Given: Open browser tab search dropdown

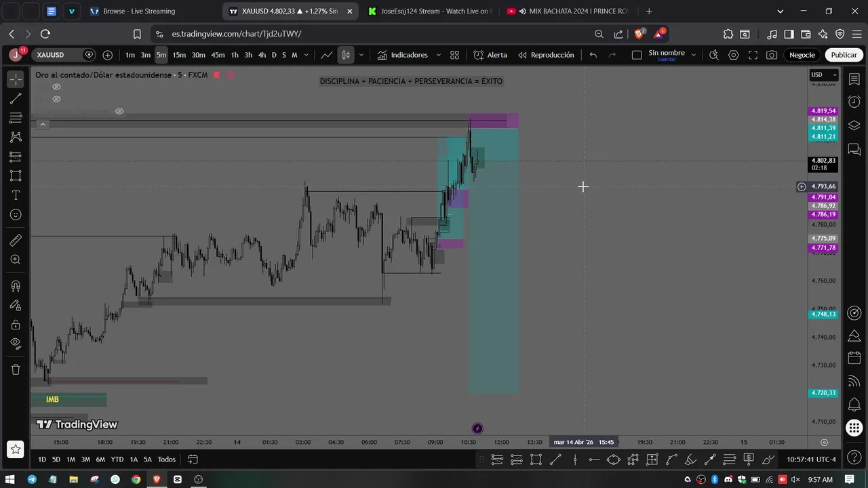Looking at the screenshot, I should (780, 11).
